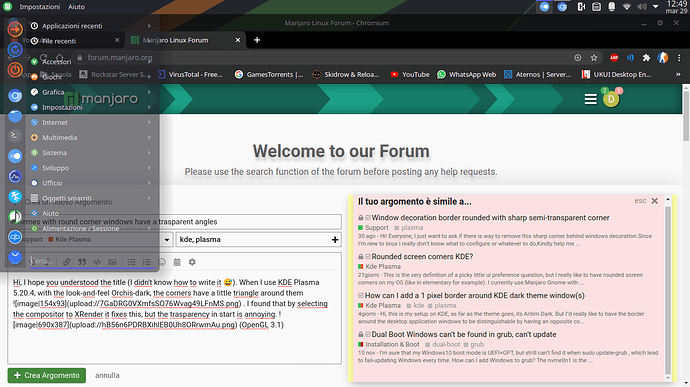Expand hidden system tray icons arrow
Viewport: 690px width, 387px height.
tap(656, 7)
